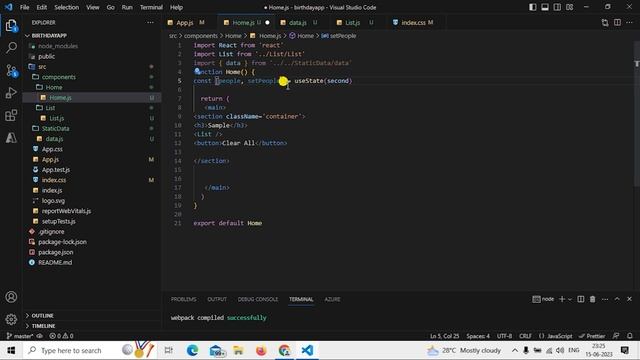
Task: Open Manage settings gear
Action: [x=11, y=319]
